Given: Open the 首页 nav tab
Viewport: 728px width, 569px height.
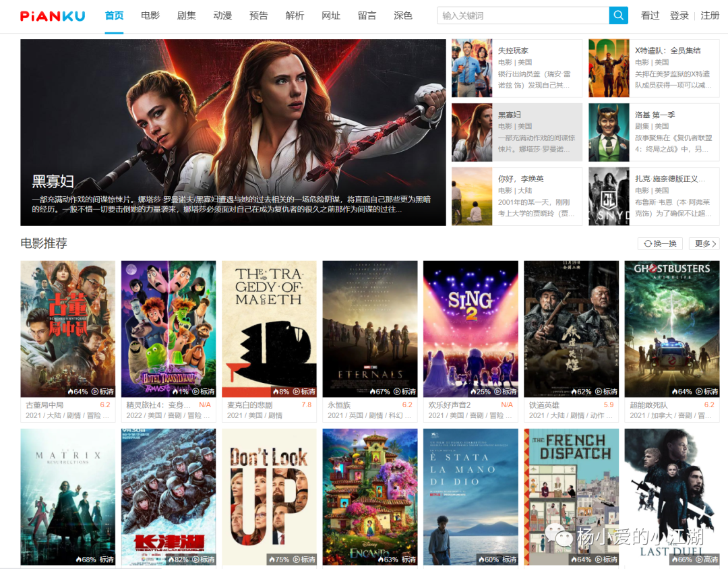Looking at the screenshot, I should coord(114,16).
